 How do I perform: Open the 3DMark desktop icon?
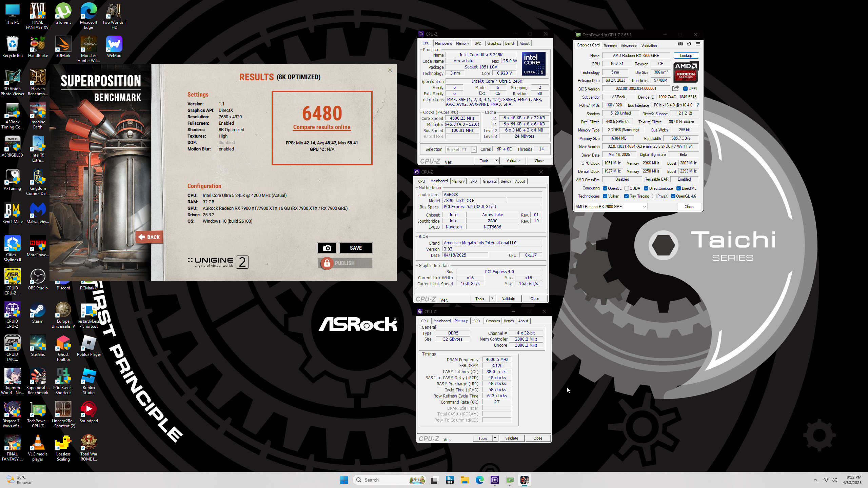tap(63, 47)
